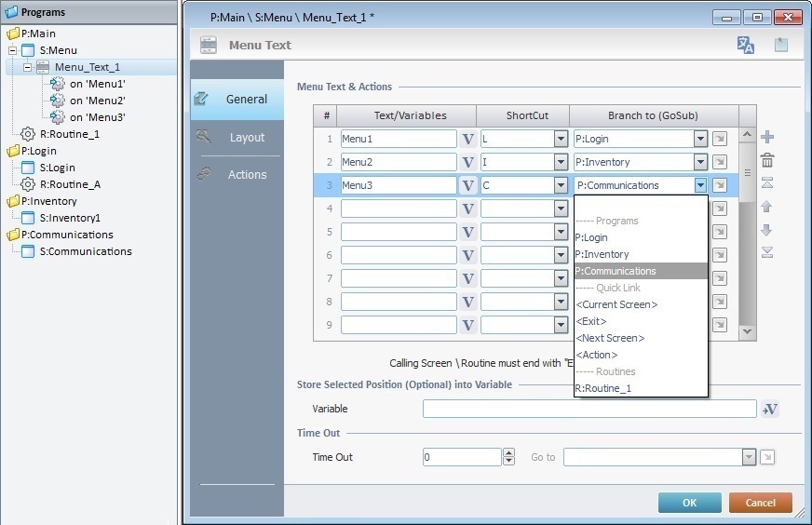812x525 pixels.
Task: Click go-to arrow icon next to P:Login branch
Action: 720,140
